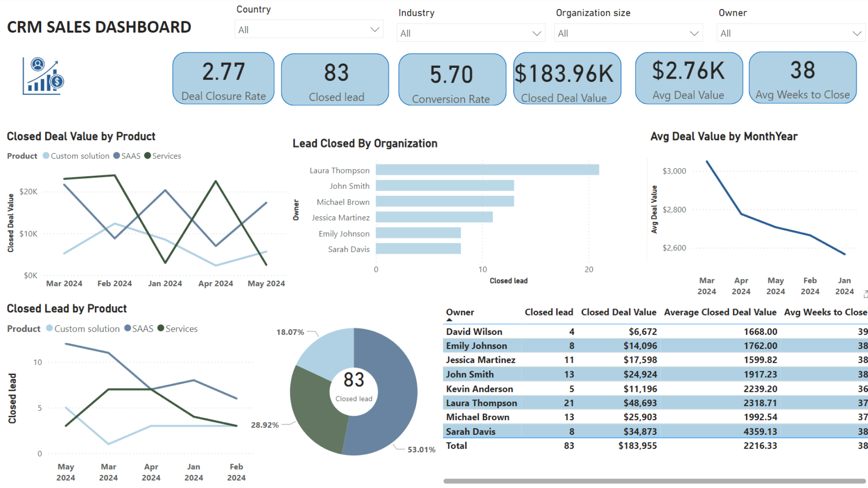Click the Lead Closed By Organization title
868x488 pixels.
coord(365,144)
